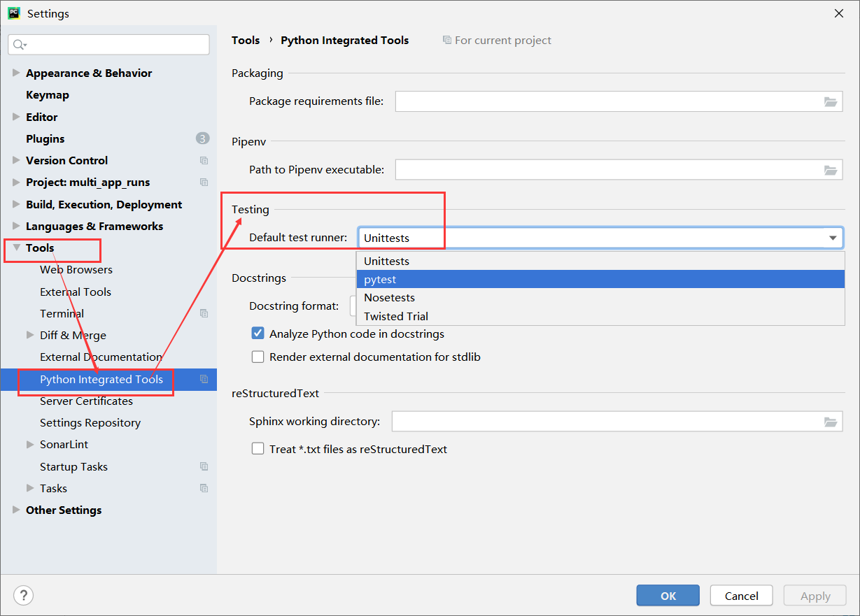Viewport: 860px width, 616px height.
Task: Open Settings Repository page
Action: tap(90, 422)
